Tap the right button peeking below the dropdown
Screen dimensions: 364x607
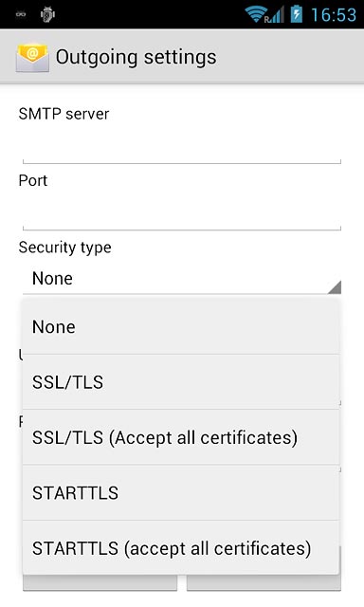click(264, 582)
